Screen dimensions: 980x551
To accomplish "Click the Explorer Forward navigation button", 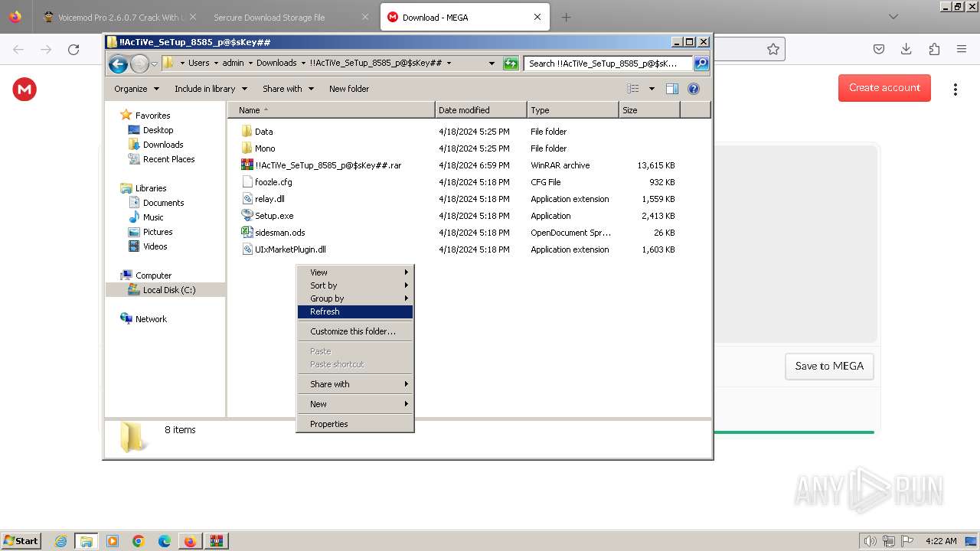I will pos(139,64).
